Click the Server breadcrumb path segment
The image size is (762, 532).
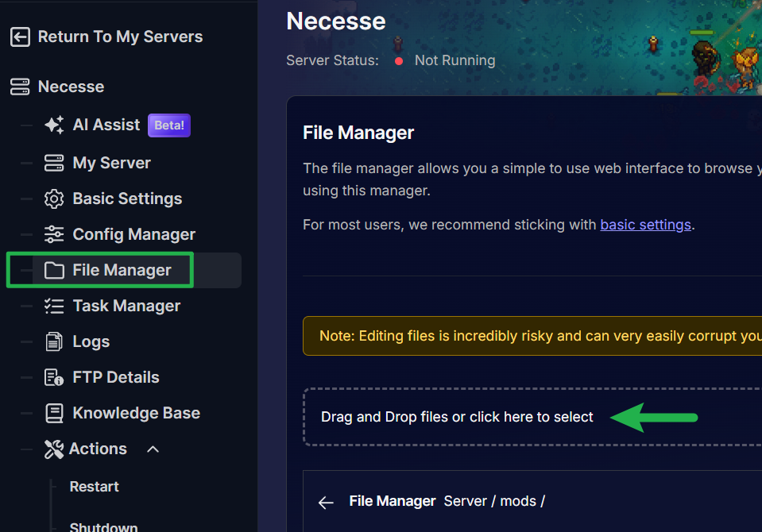tap(465, 501)
